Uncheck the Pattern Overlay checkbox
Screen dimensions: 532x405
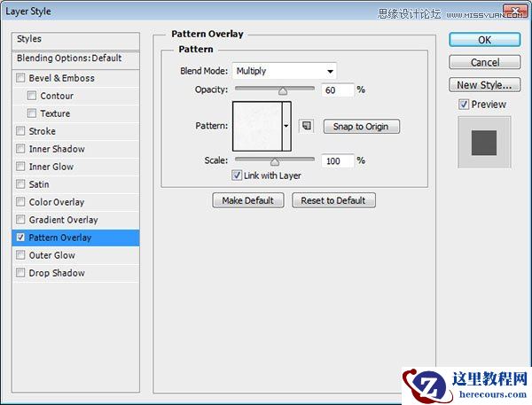(x=20, y=238)
